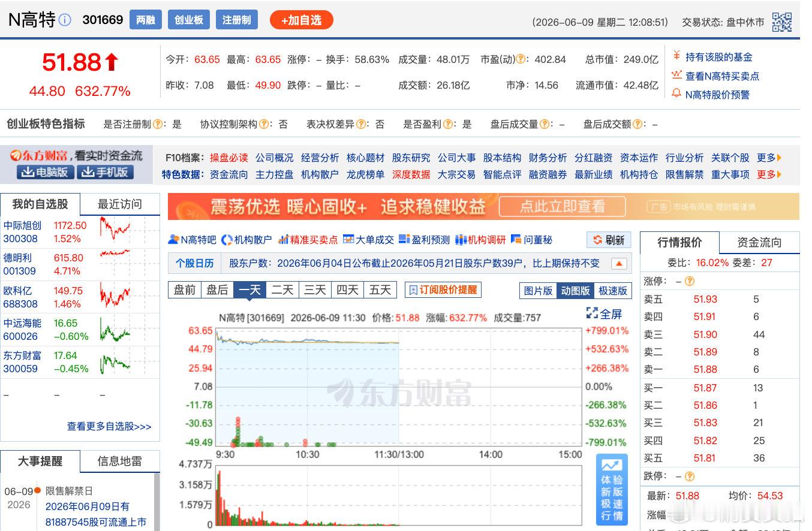Open 东方财富 in watchlist
The width and height of the screenshot is (812, 531).
pos(23,355)
